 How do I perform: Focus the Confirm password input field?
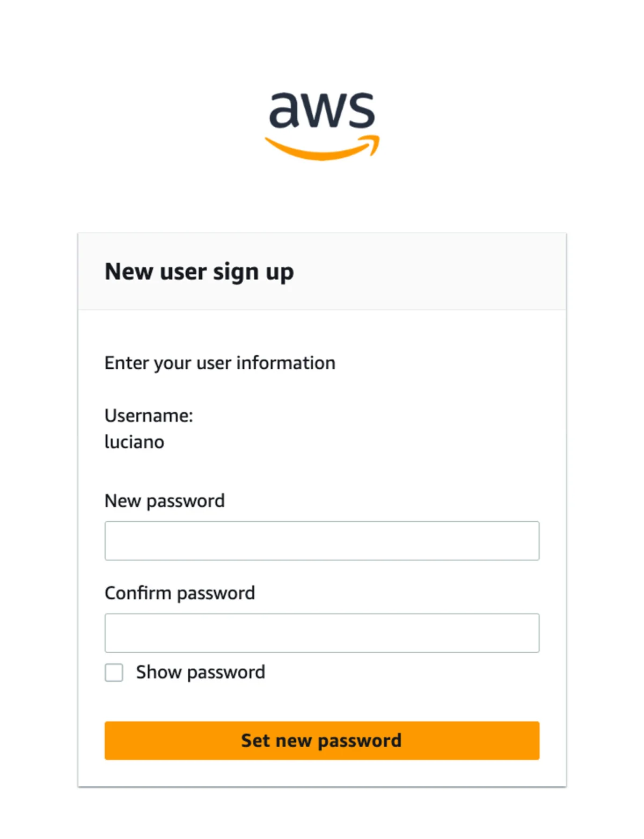point(322,633)
